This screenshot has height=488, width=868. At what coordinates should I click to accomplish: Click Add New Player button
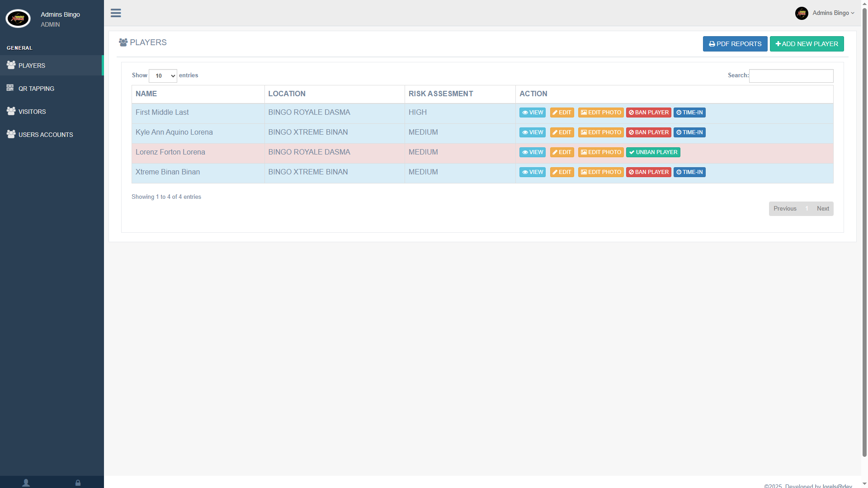click(x=807, y=44)
